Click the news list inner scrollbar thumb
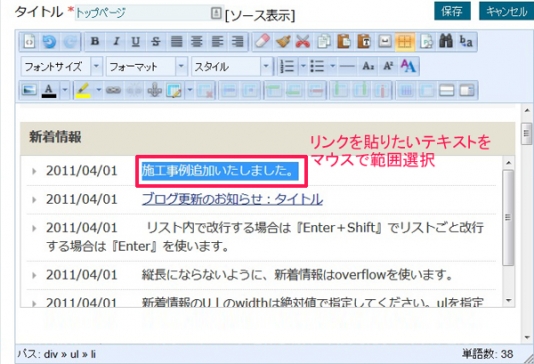 508,218
